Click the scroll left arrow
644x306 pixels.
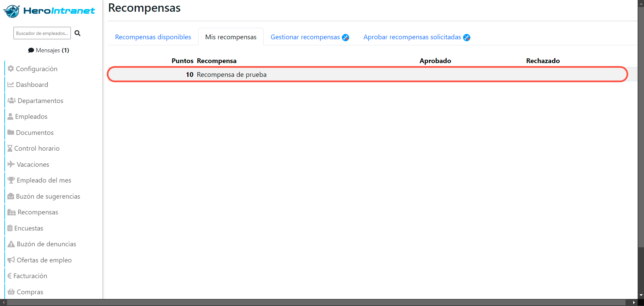[x=3, y=303]
